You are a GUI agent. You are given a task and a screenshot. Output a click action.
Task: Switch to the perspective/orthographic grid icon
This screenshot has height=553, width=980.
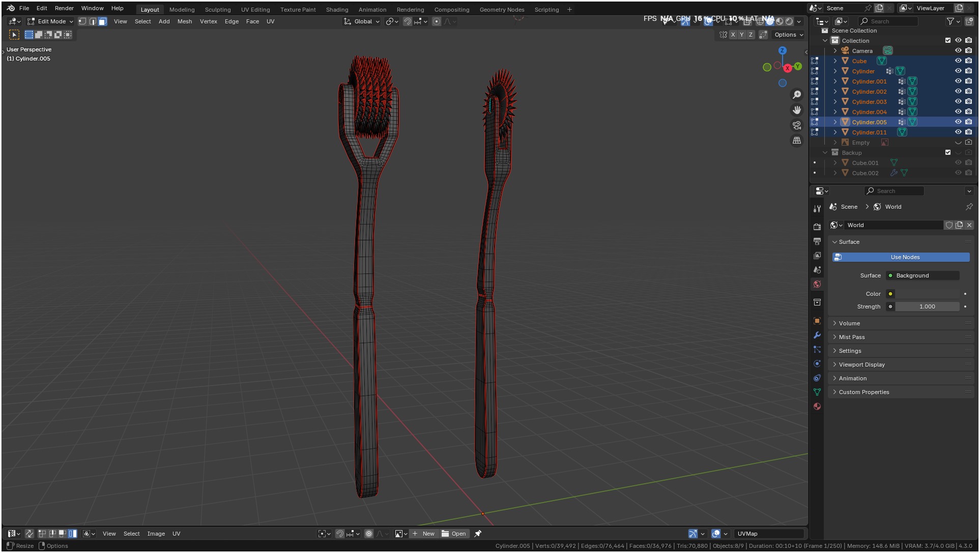tap(797, 141)
